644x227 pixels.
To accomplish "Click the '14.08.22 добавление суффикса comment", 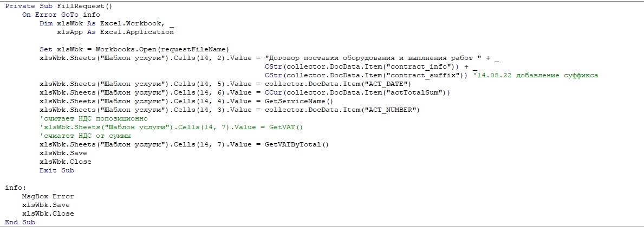I will click(x=536, y=75).
